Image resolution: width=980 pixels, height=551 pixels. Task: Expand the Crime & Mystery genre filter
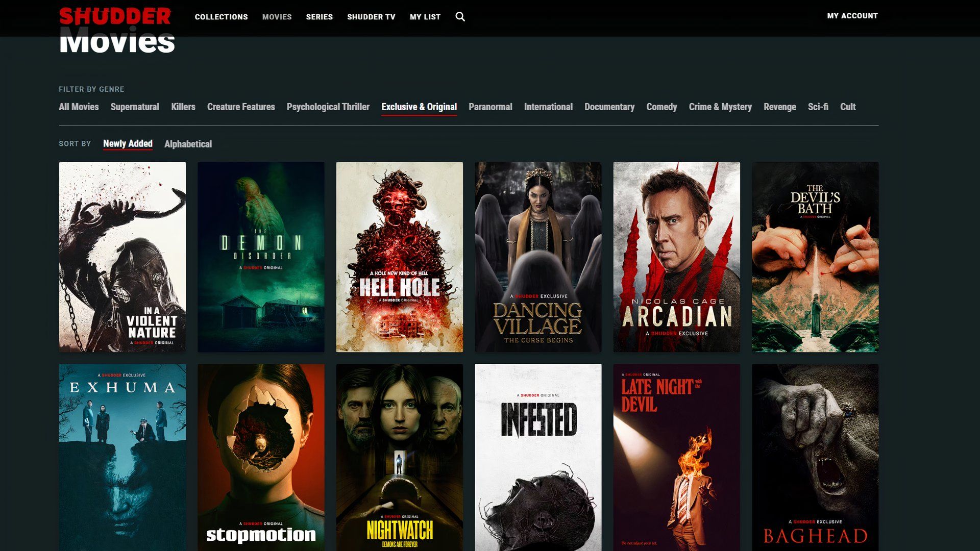tap(720, 107)
